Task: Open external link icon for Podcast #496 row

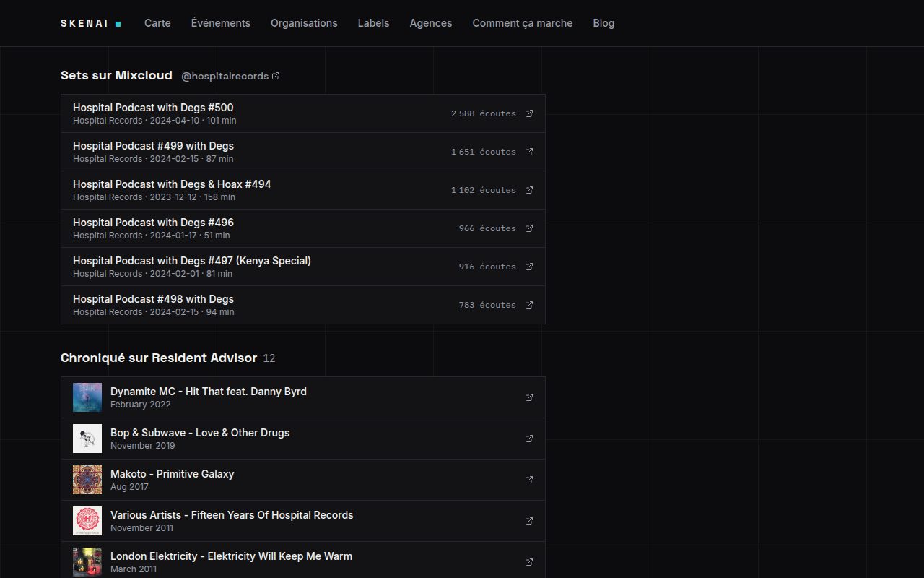Action: (x=529, y=228)
